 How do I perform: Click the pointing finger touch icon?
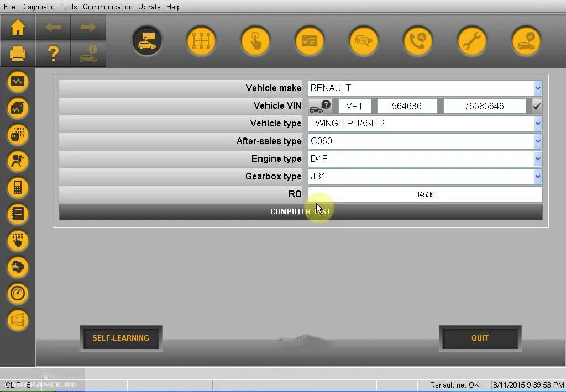255,40
